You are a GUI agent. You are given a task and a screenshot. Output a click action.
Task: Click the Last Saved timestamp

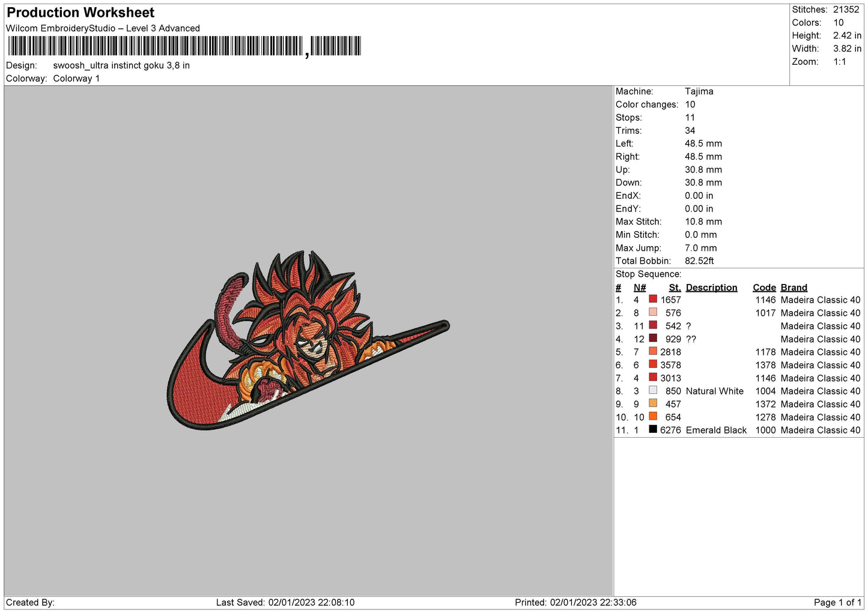(x=285, y=602)
